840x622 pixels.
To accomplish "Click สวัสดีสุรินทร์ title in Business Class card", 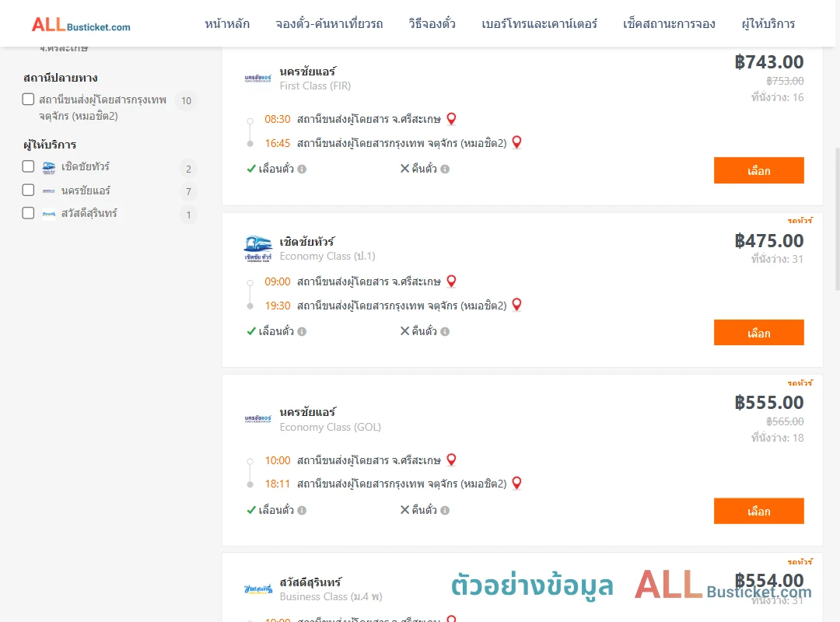I will point(310,582).
